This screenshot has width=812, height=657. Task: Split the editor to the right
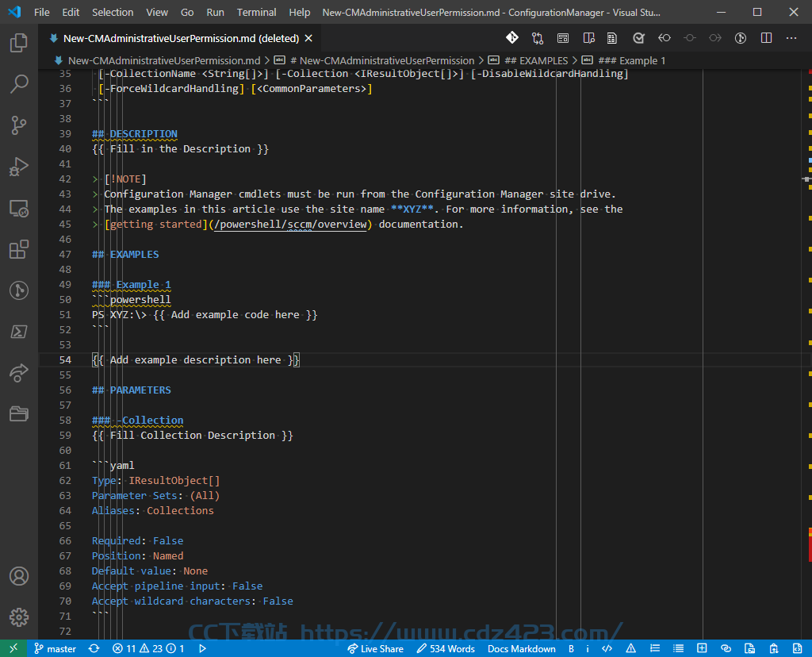767,38
